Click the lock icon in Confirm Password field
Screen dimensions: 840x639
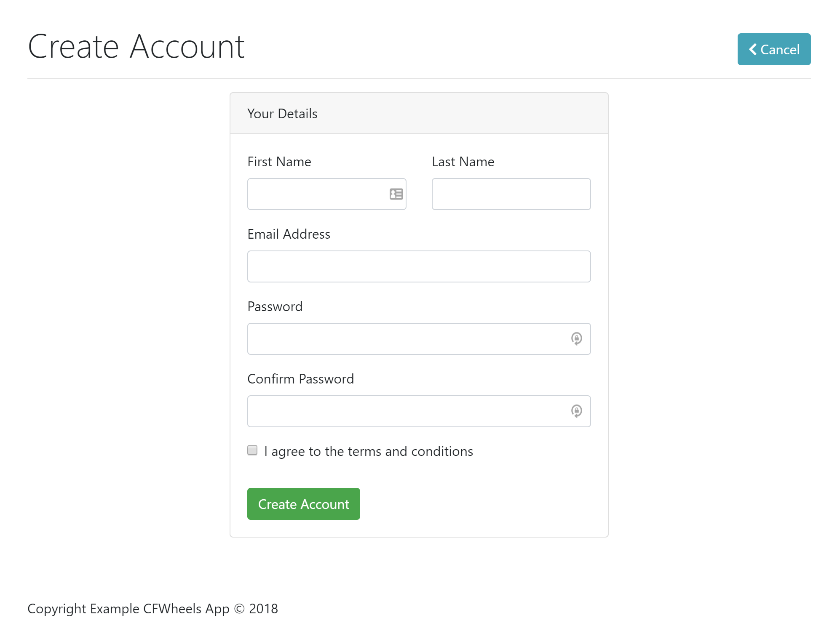coord(576,411)
